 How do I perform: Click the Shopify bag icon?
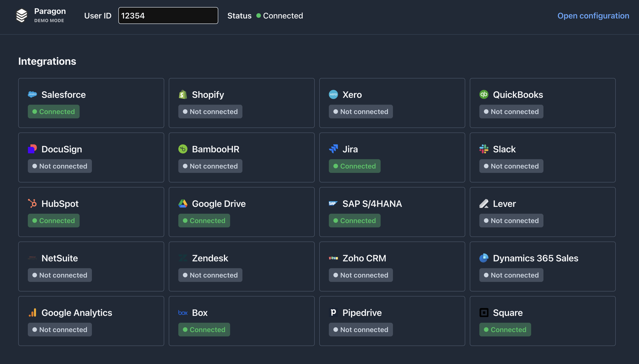[x=183, y=94]
